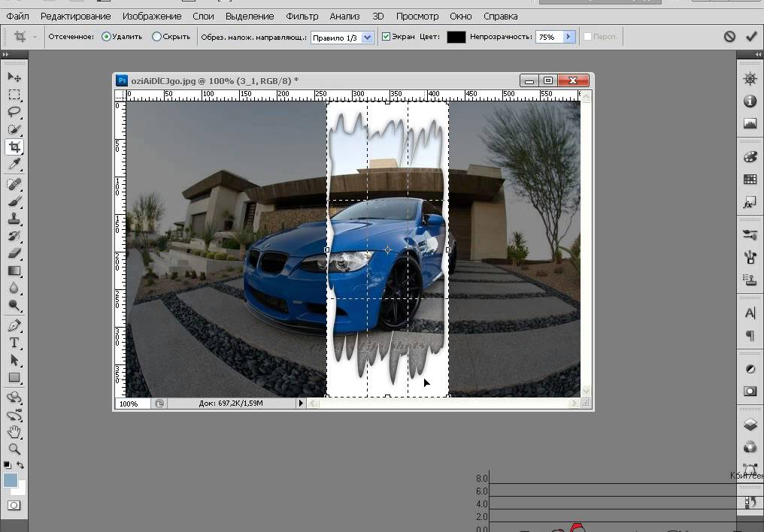Expand the left toolbox panel
Image resolution: width=764 pixels, height=532 pixels.
[x=5, y=55]
